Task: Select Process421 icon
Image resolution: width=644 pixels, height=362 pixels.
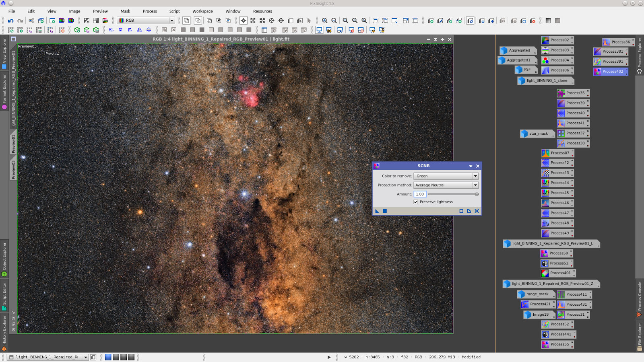Action: pyautogui.click(x=538, y=304)
